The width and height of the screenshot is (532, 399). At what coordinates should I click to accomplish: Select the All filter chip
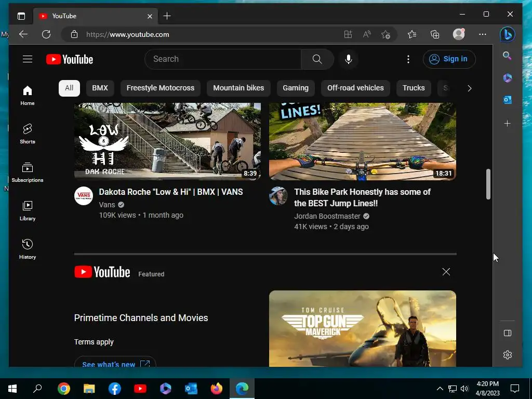click(x=69, y=88)
